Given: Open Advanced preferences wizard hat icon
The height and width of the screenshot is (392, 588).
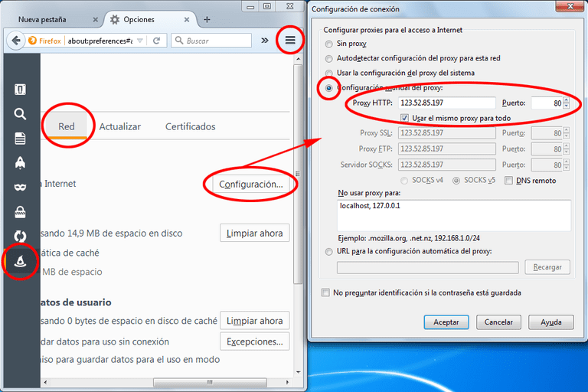Looking at the screenshot, I should 20,261.
